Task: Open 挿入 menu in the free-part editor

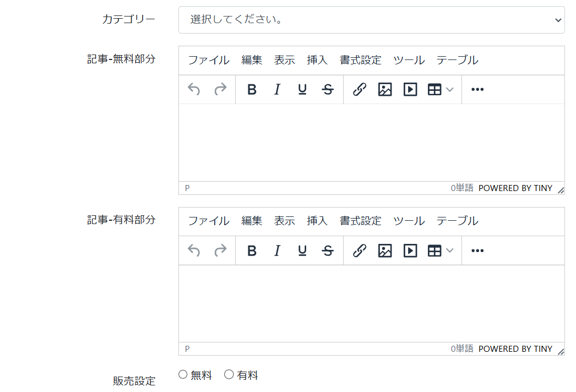Action: point(317,60)
